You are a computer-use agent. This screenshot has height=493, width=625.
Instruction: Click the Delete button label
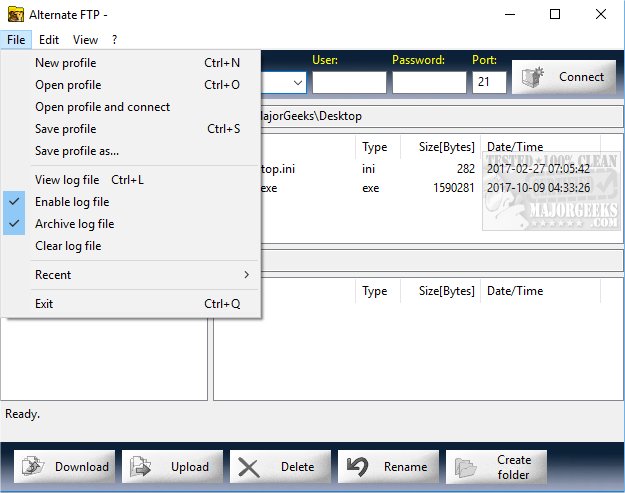coord(297,467)
